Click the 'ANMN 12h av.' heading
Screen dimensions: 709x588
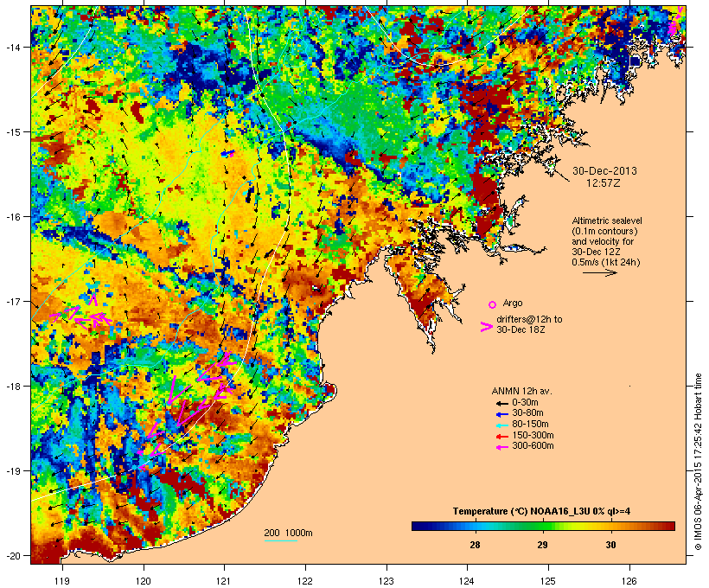[521, 391]
